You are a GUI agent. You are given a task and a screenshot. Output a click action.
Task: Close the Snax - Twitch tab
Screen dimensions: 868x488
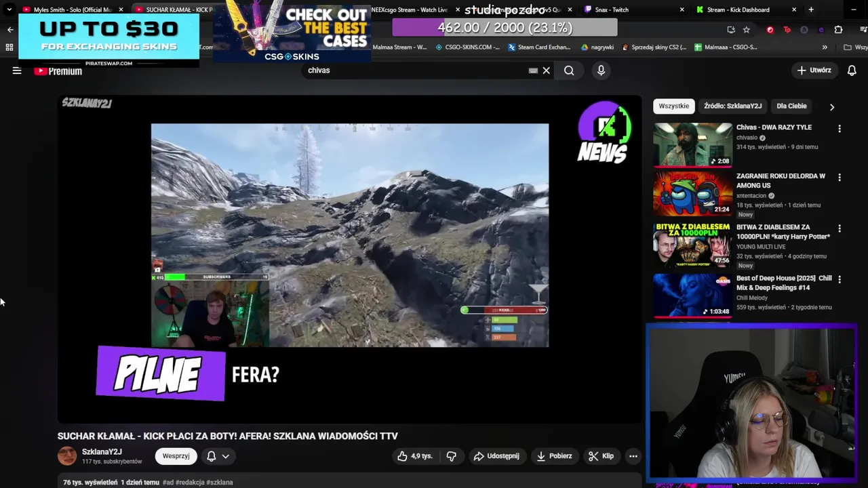[683, 9]
